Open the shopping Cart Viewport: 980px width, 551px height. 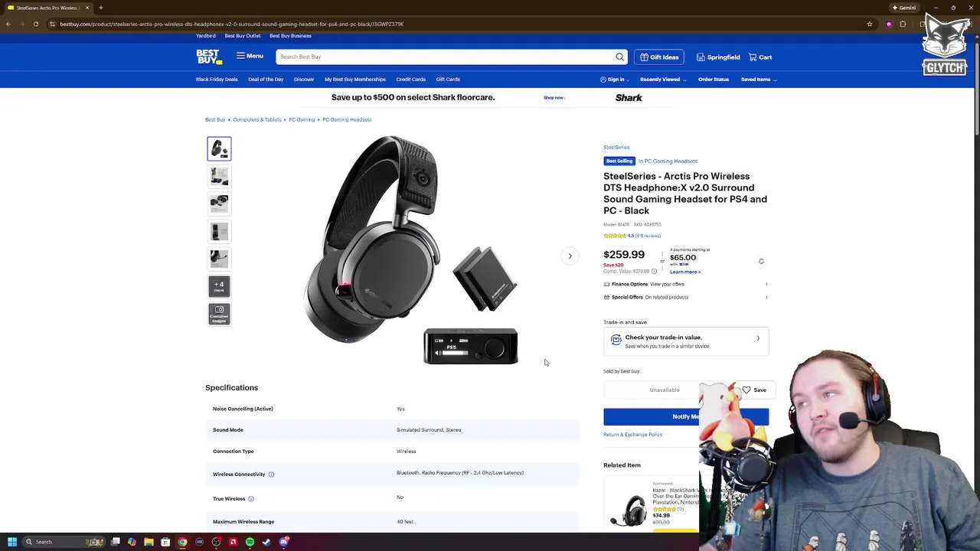tap(760, 57)
